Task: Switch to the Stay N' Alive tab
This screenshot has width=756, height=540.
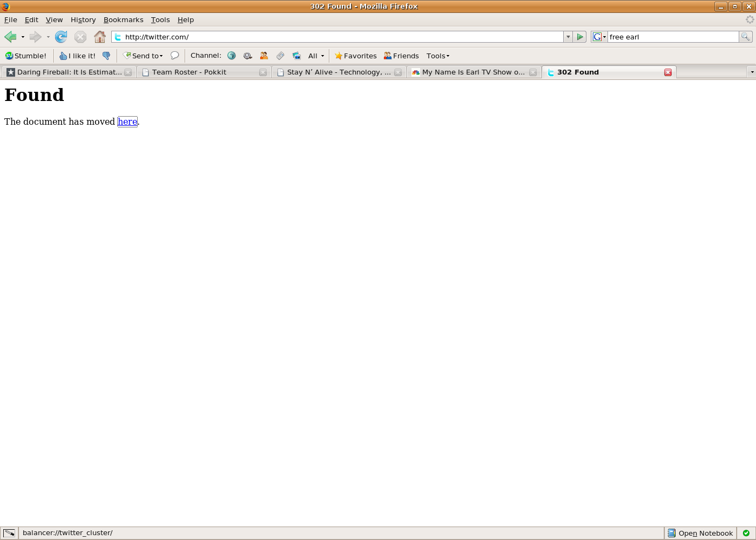Action: point(338,72)
